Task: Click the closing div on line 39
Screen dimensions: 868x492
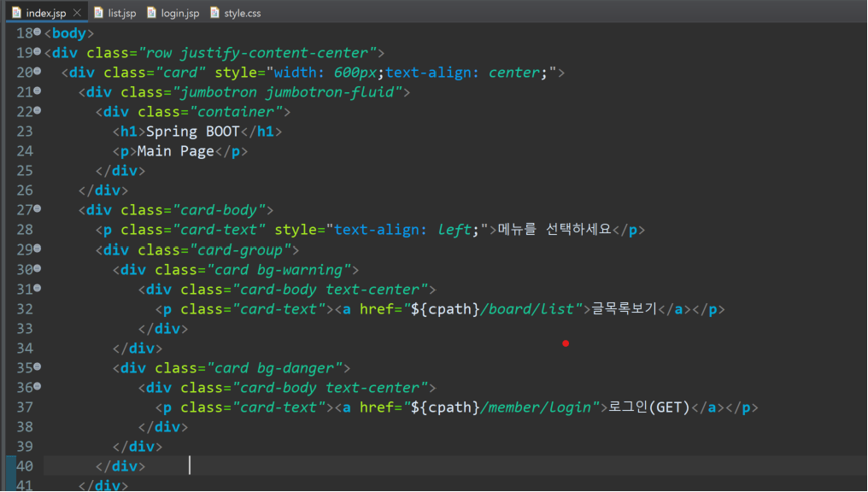Action: click(x=138, y=447)
